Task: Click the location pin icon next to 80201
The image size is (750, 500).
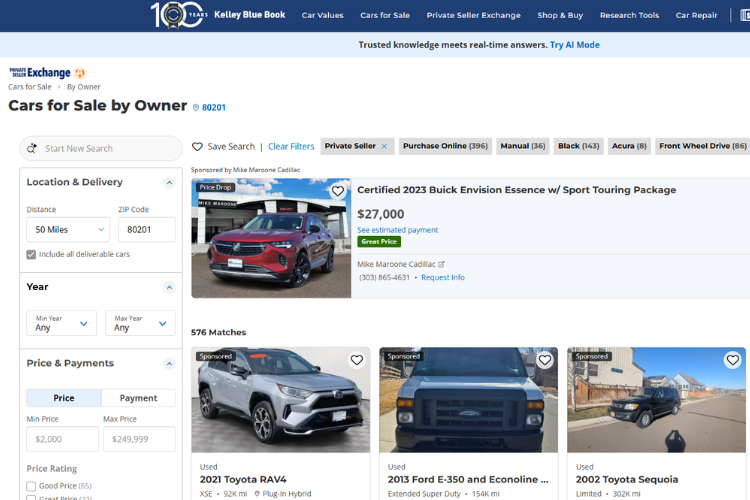Action: 196,108
